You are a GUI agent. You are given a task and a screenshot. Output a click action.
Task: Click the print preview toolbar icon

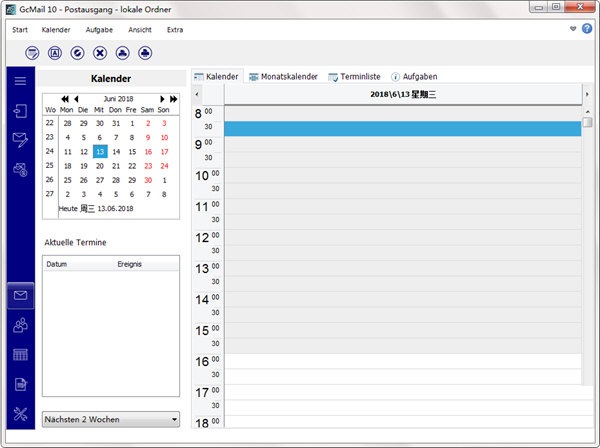[x=122, y=53]
